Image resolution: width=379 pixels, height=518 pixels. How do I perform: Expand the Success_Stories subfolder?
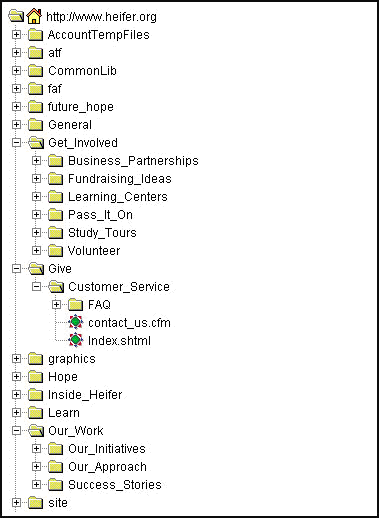click(x=36, y=485)
